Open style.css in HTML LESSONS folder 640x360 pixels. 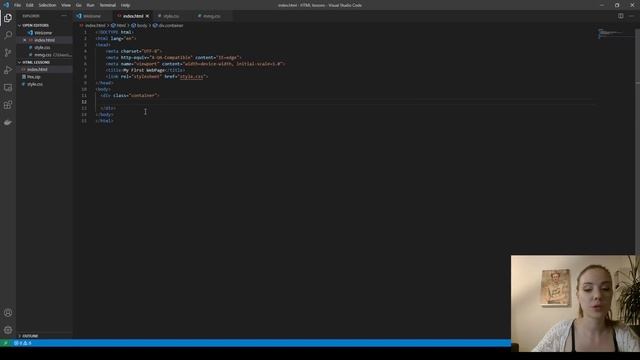[35, 84]
